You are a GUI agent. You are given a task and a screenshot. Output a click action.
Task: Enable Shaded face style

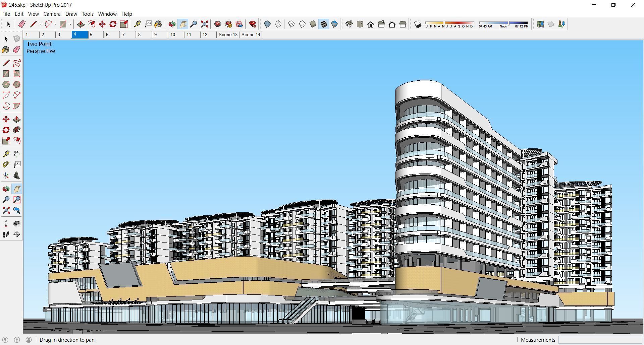313,24
